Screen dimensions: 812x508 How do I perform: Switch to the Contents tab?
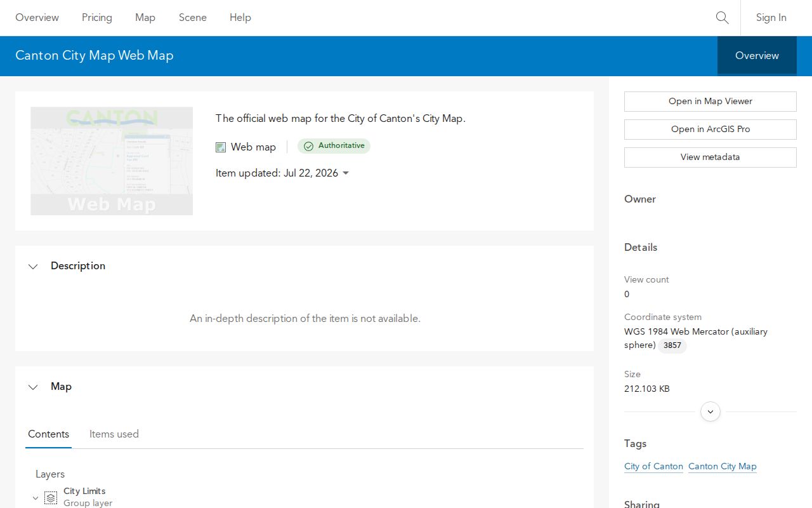tap(48, 434)
